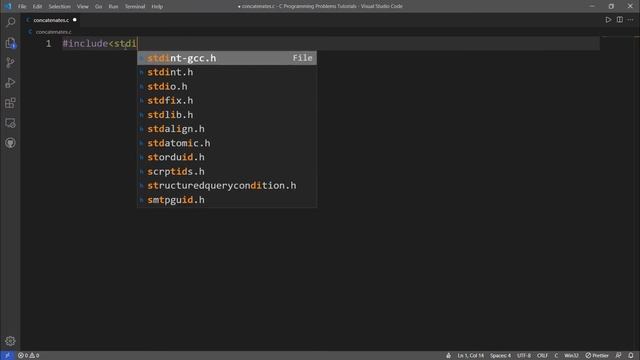
Task: Click the VS Code logo icon in title bar
Action: [x=8, y=6]
